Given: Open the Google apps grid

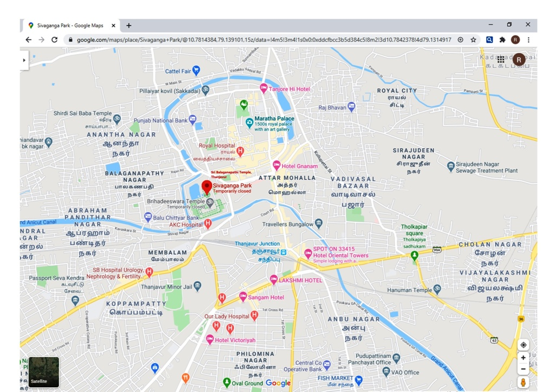Looking at the screenshot, I should (x=501, y=60).
